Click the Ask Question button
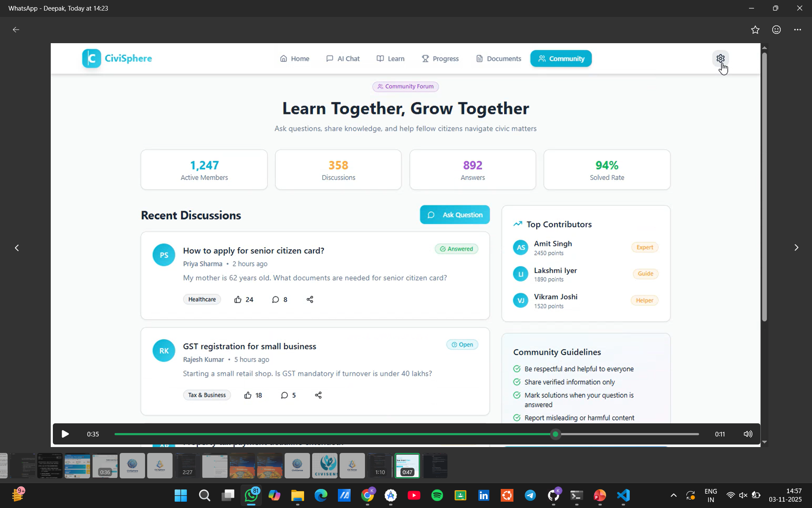Viewport: 812px width, 508px height. 455,215
